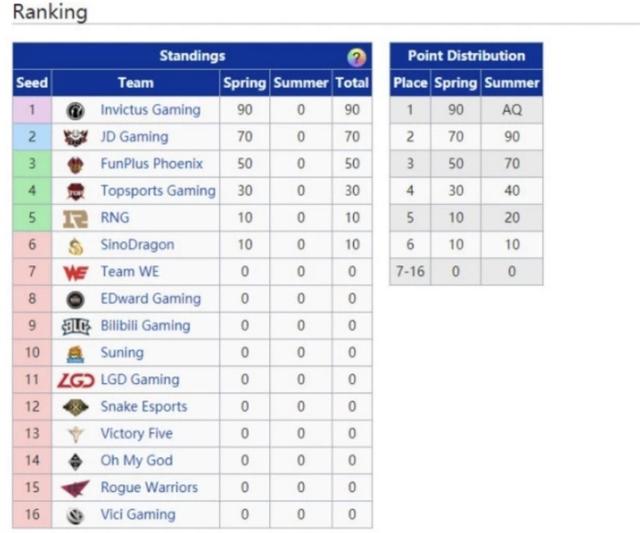Click the Victory Five team link
Image resolution: width=640 pixels, height=533 pixels.
click(x=136, y=433)
